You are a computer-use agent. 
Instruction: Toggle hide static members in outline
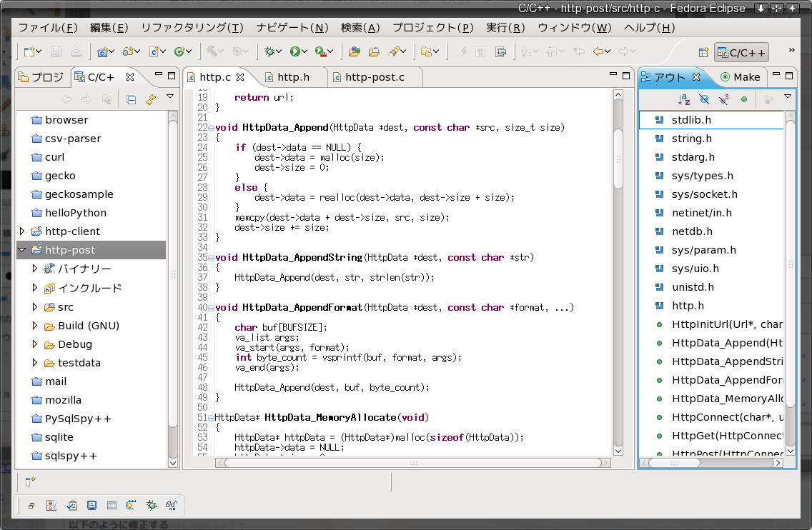click(724, 99)
